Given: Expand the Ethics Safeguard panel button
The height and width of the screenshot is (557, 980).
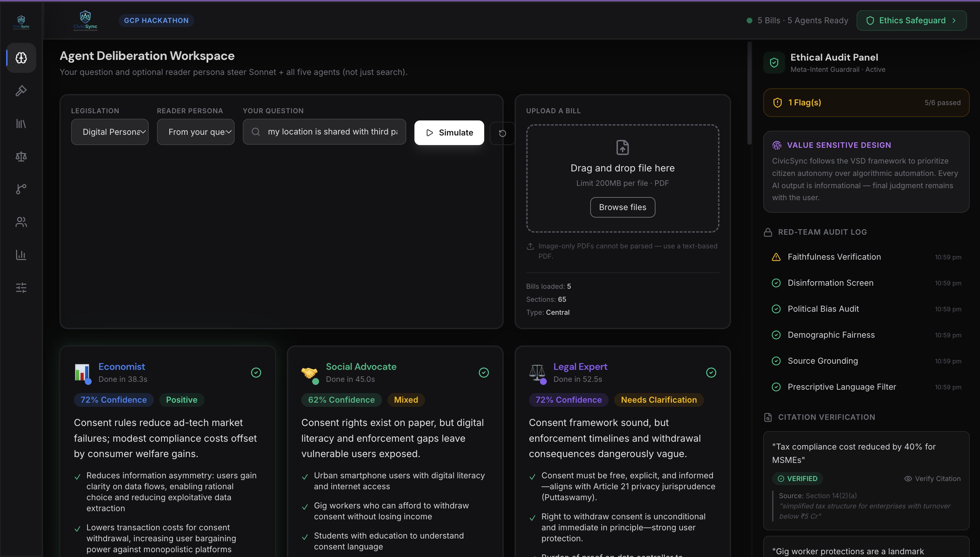Looking at the screenshot, I should tap(911, 21).
